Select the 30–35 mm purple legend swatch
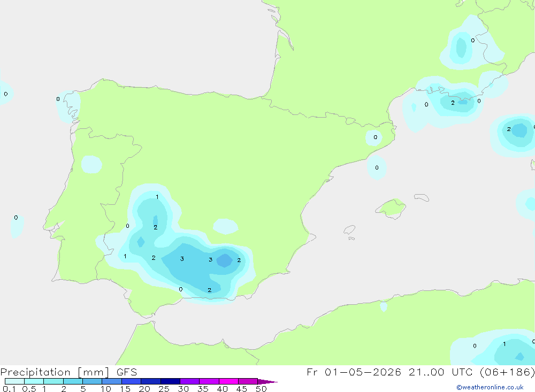The image size is (535, 392). pyautogui.click(x=189, y=381)
